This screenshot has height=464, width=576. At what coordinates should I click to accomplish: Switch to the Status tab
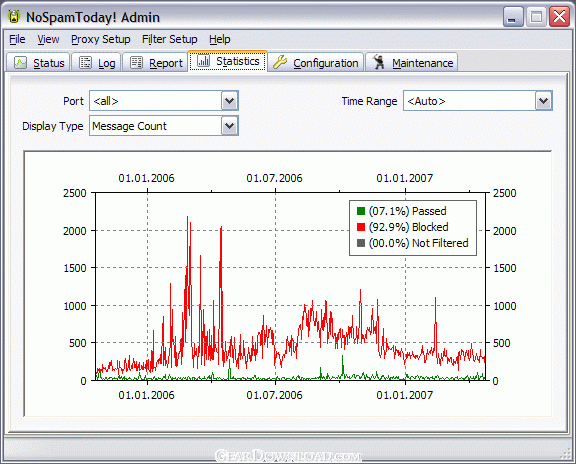pyautogui.click(x=38, y=62)
